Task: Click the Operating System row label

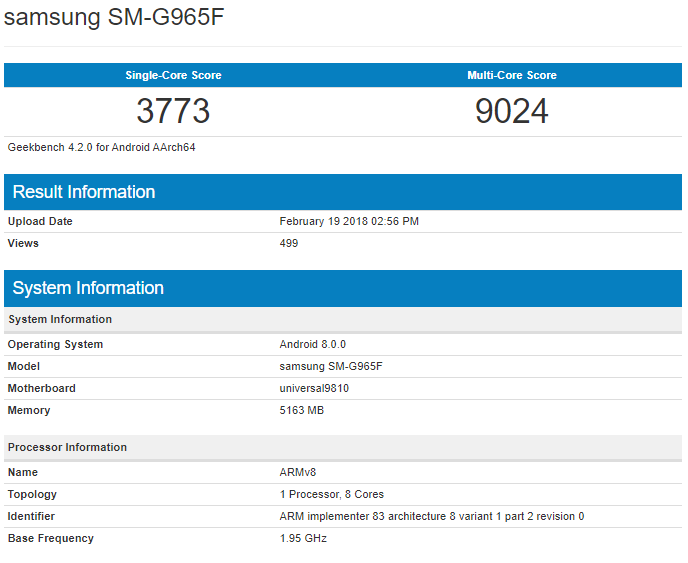Action: (x=55, y=344)
